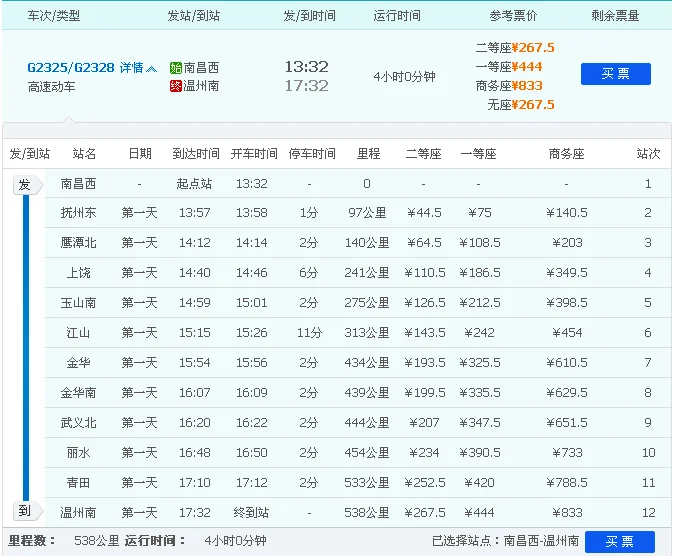Viewport: 673px width, 556px height.
Task: Click the 起点站 label in 南昌西 row
Action: coord(194,184)
